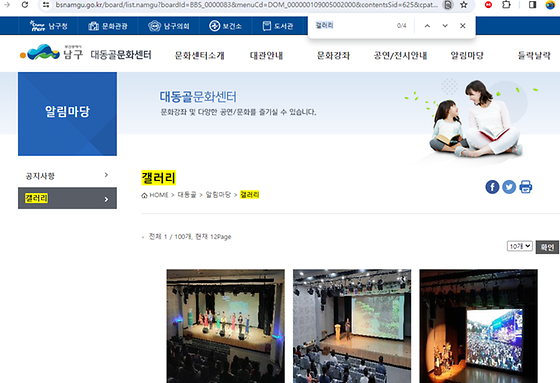Open the 도서관 top bar link
Screen dimensions: 560x383
[x=278, y=26]
